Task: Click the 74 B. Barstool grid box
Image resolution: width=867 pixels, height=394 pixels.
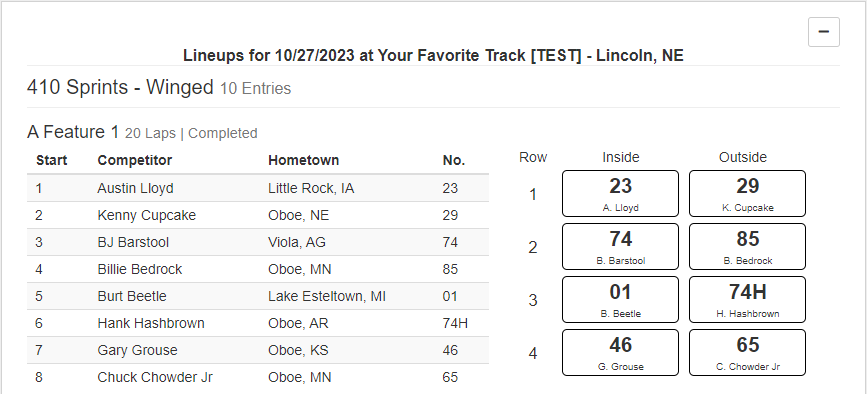Action: (x=620, y=246)
